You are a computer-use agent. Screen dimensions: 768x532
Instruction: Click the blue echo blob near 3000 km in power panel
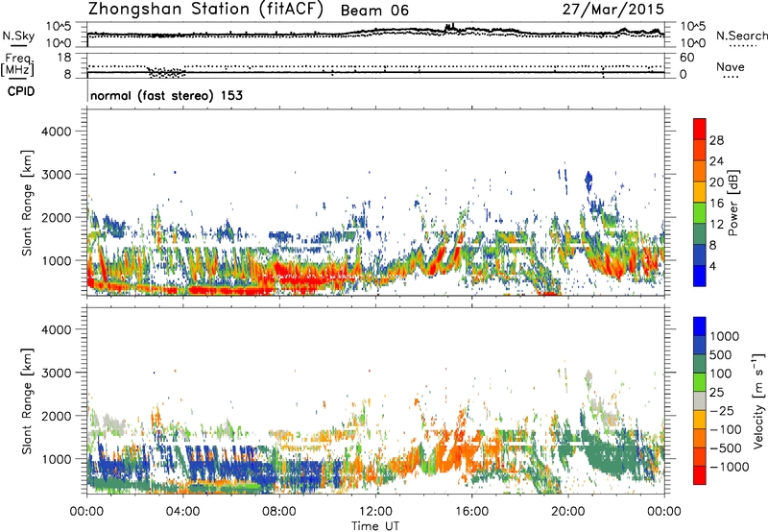click(588, 181)
